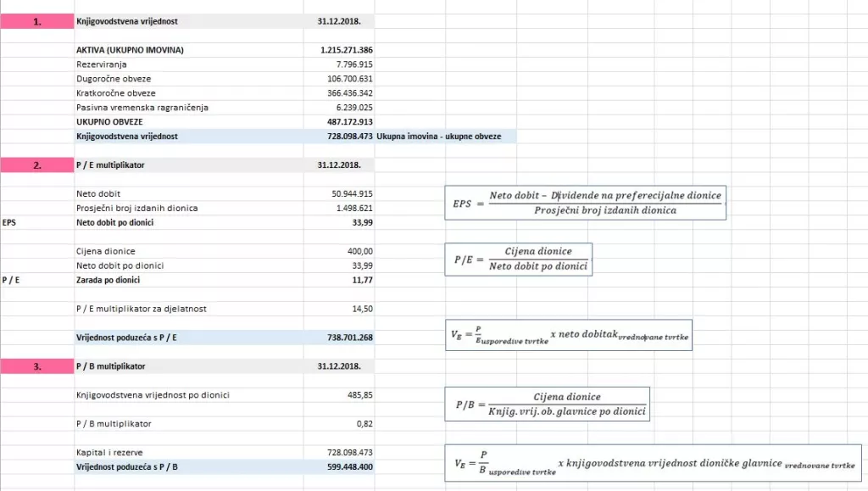Viewport: 868px width, 491px height.
Task: Select the UKUPNO OBVEZE total 487.172.913
Action: 349,122
